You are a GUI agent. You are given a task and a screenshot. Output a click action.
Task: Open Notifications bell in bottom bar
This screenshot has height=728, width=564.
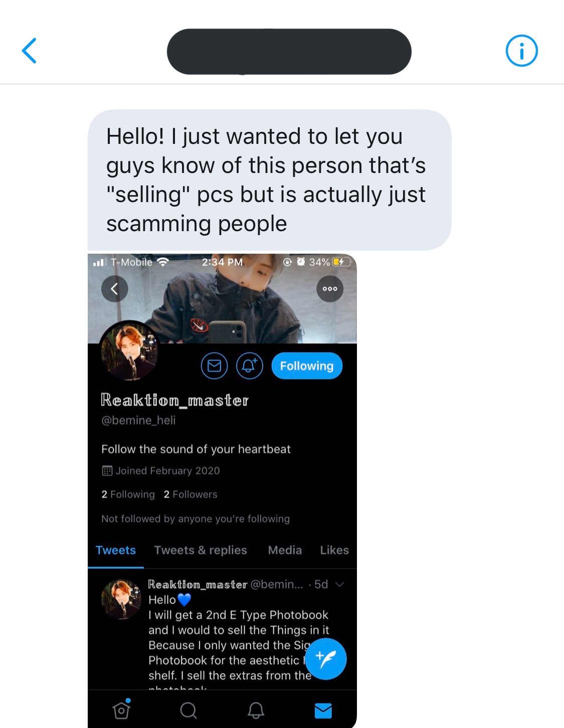[x=256, y=710]
